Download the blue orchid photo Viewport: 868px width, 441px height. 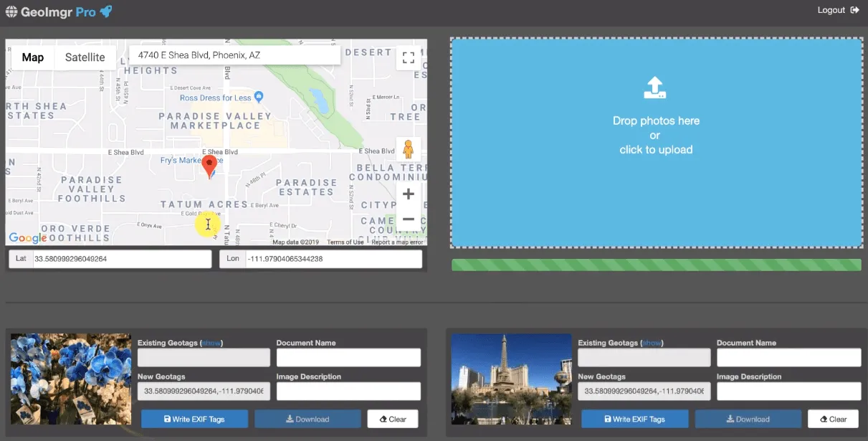pos(307,419)
